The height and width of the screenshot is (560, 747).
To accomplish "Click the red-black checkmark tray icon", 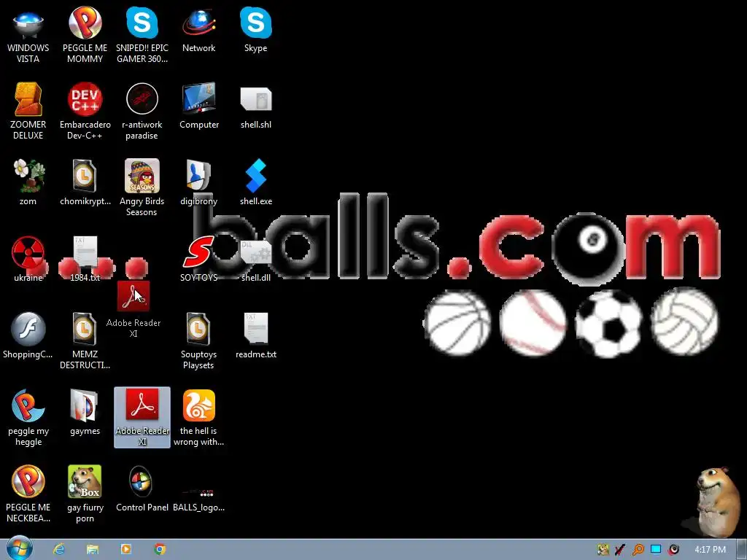I will pyautogui.click(x=620, y=550).
